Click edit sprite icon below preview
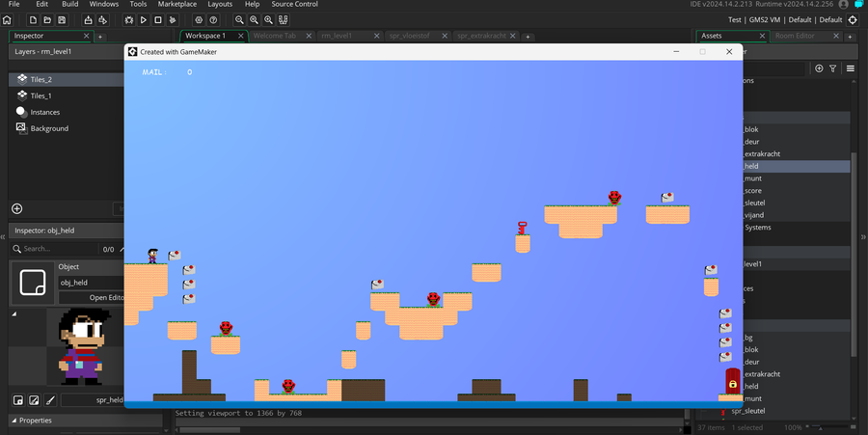868x435 pixels. click(34, 399)
